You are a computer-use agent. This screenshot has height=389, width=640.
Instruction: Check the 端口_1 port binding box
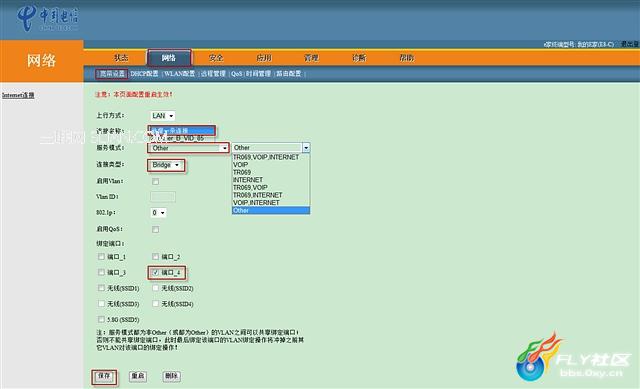pos(101,257)
